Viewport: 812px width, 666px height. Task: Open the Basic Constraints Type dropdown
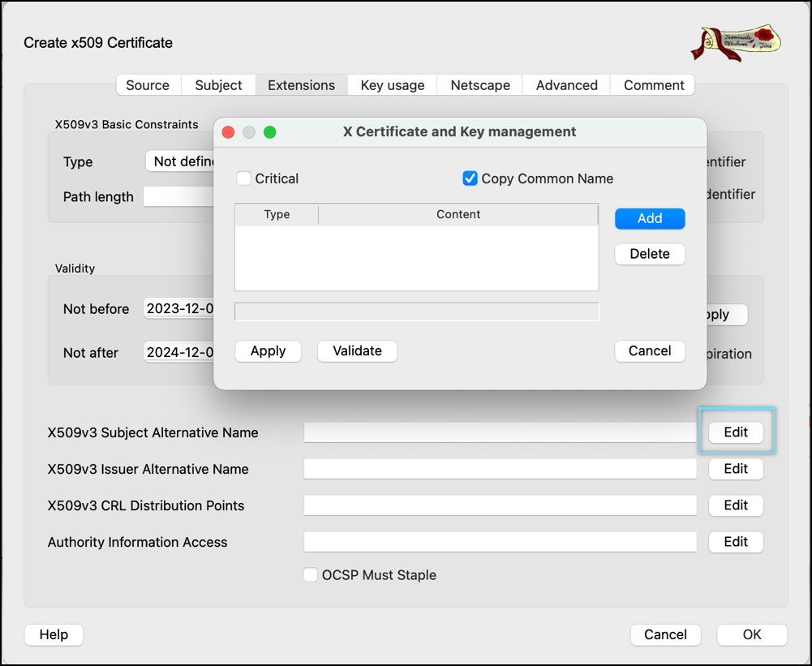point(180,161)
